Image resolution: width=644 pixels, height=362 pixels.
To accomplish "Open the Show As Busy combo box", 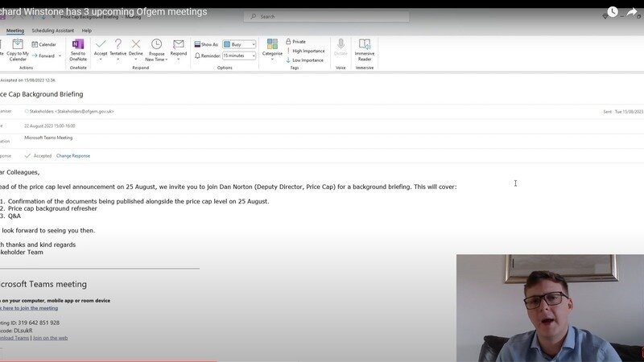I will 239,44.
